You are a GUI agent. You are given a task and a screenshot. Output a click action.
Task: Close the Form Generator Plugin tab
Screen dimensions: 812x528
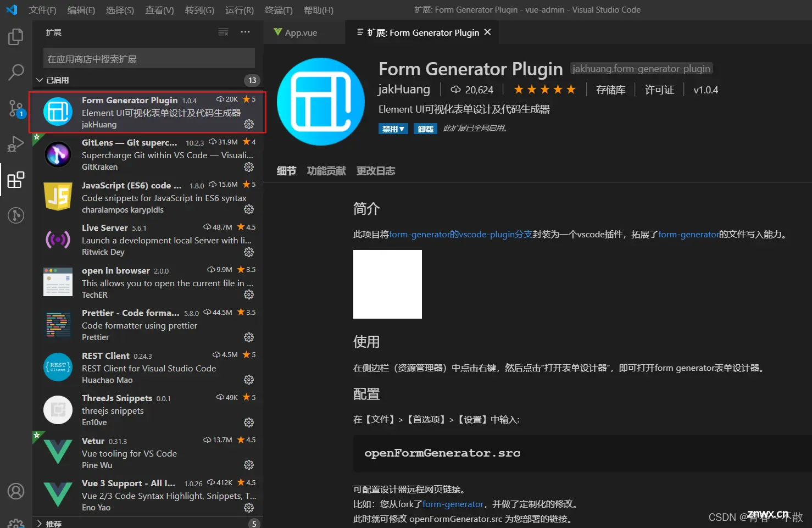tap(487, 32)
